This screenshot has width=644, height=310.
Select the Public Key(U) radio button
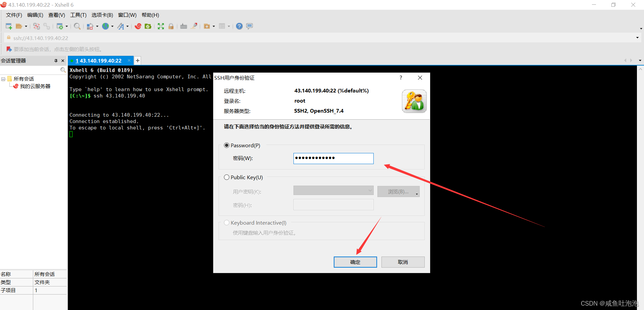(x=227, y=177)
